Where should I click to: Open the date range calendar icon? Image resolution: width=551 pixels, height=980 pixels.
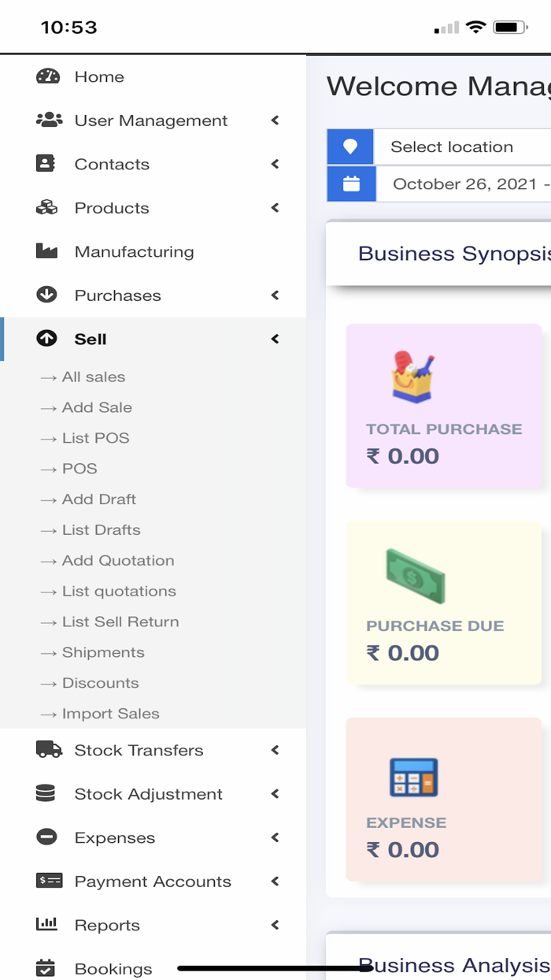click(x=350, y=184)
